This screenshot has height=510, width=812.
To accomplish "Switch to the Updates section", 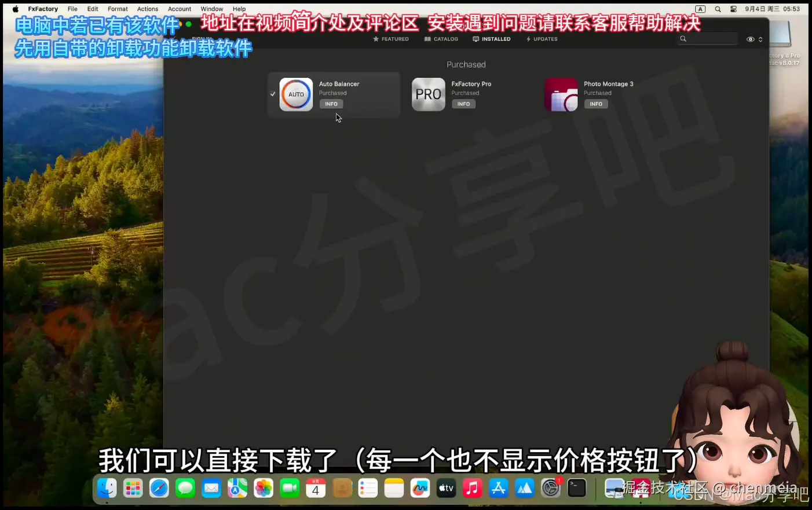I will (x=541, y=39).
